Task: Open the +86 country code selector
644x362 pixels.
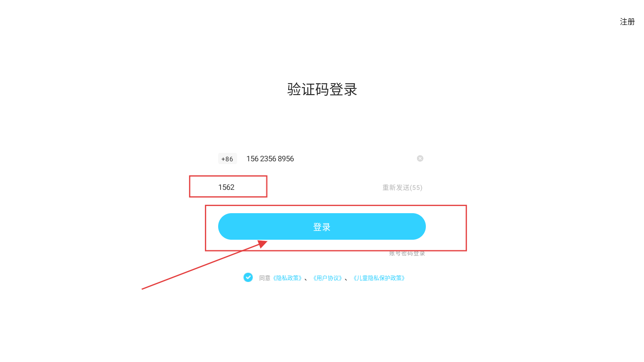Action: [x=227, y=158]
